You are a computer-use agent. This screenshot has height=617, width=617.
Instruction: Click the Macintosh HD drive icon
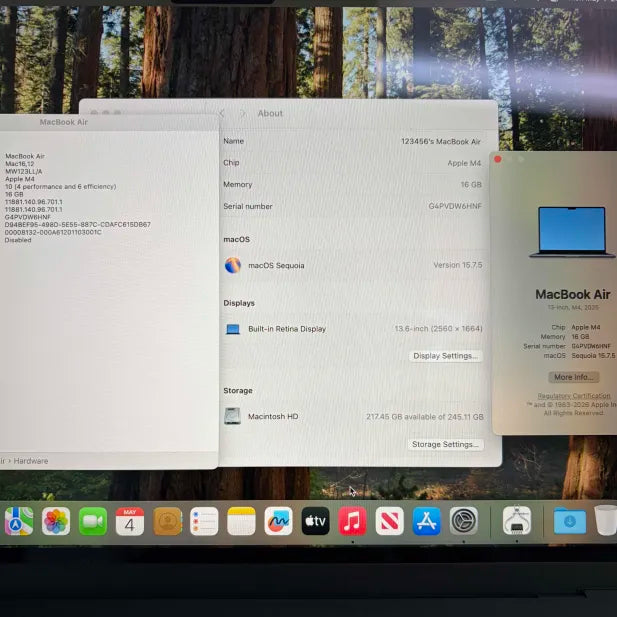tap(232, 416)
